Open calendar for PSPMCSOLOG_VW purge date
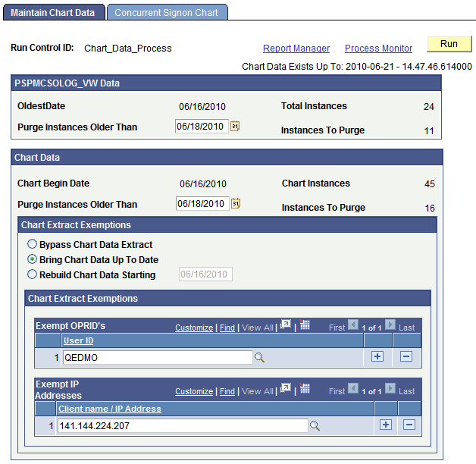The height and width of the screenshot is (464, 476). tap(235, 126)
